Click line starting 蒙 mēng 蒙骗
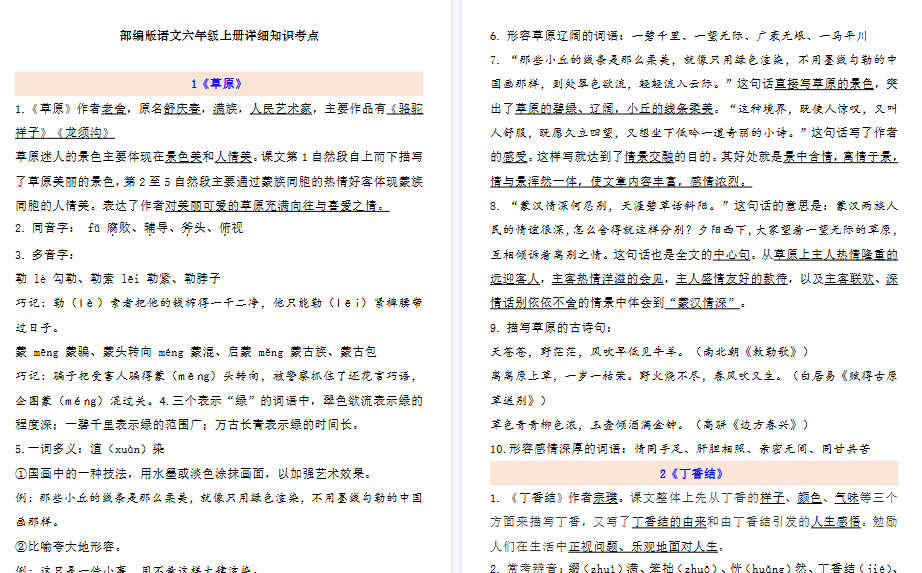Viewport: 922px width, 573px height. point(196,352)
